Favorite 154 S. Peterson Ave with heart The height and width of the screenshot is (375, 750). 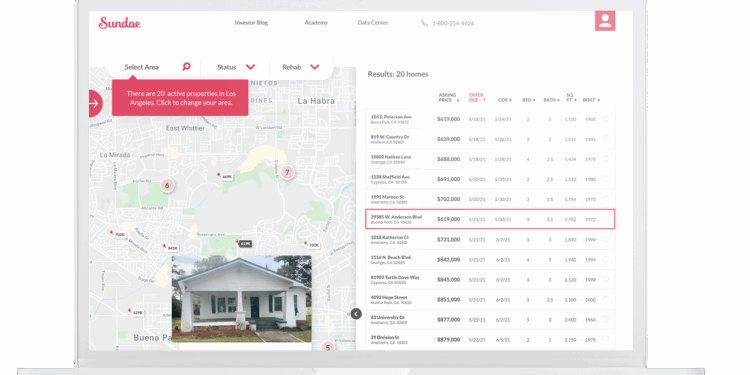tap(606, 119)
